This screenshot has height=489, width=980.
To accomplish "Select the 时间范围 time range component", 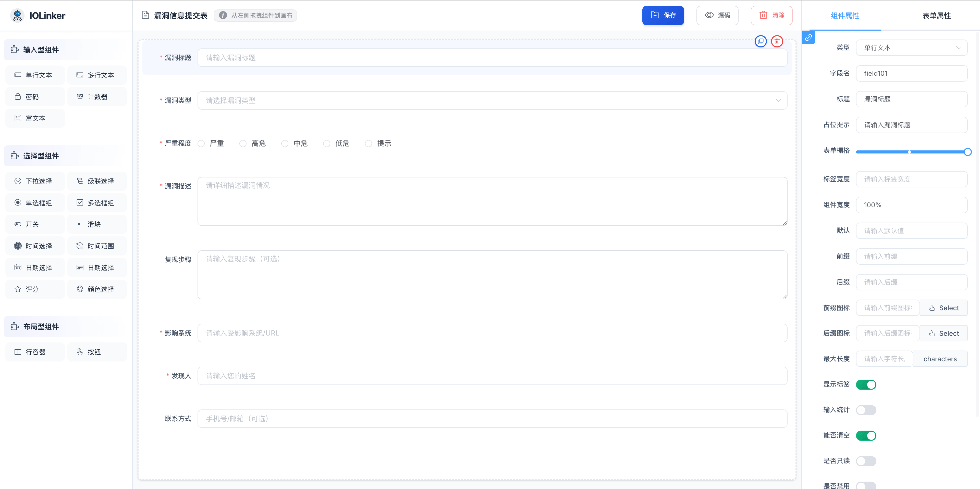I will click(x=97, y=246).
